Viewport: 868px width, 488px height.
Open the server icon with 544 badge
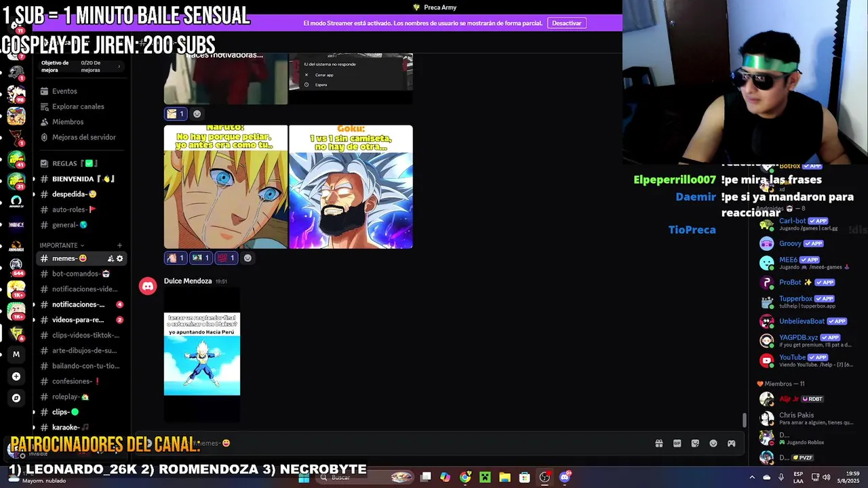(x=16, y=267)
